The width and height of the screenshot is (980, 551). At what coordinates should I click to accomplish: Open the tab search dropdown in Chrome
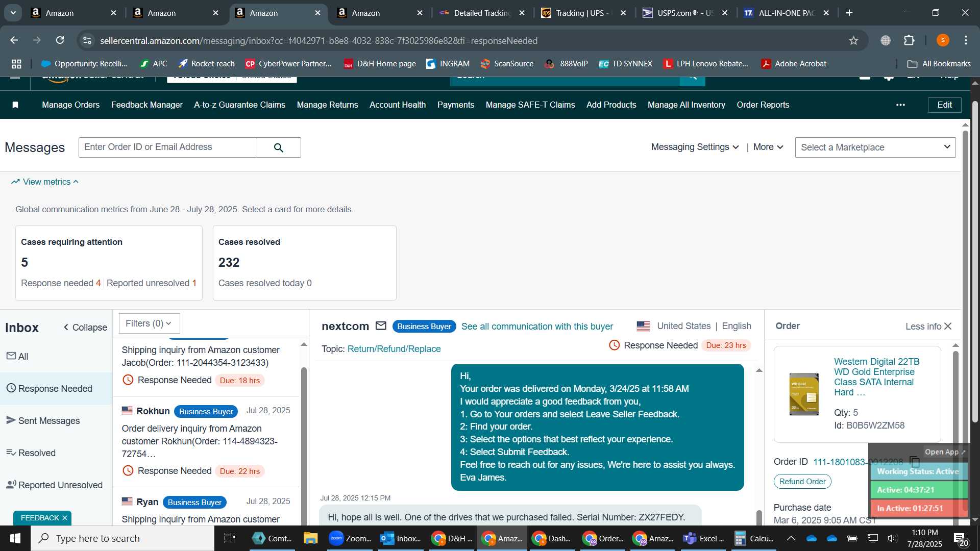tap(13, 13)
